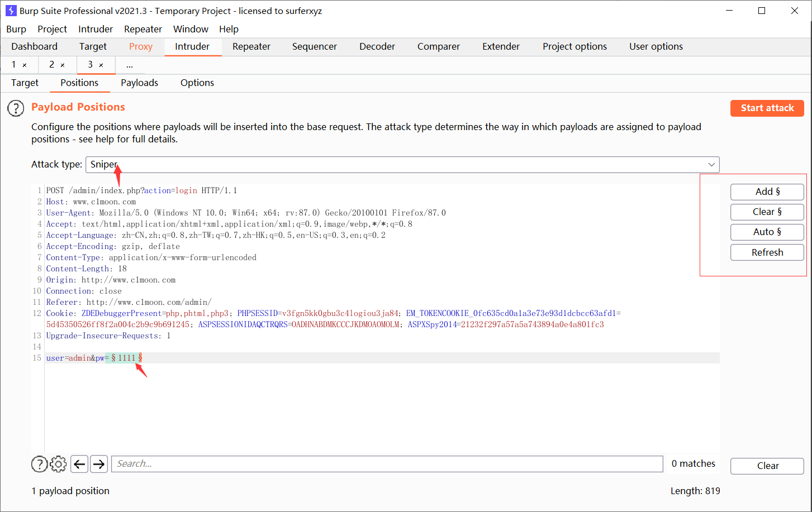812x512 pixels.
Task: Click the User-Agent header line
Action: coord(246,213)
